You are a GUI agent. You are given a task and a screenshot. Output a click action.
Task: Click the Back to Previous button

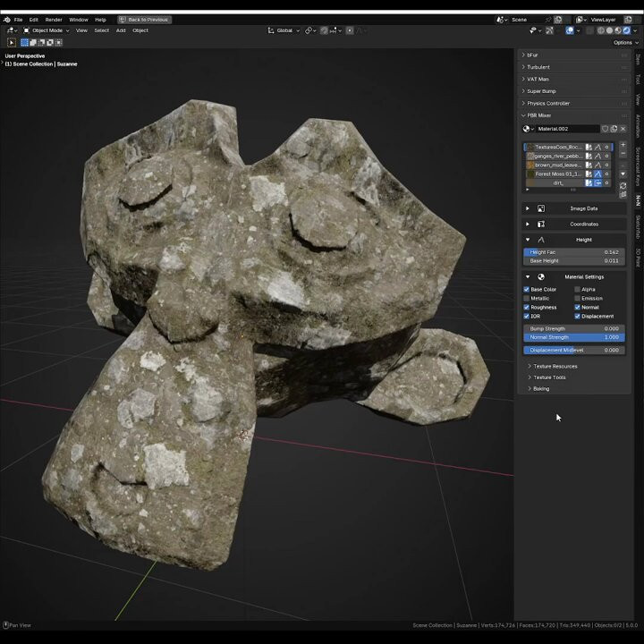pyautogui.click(x=145, y=19)
